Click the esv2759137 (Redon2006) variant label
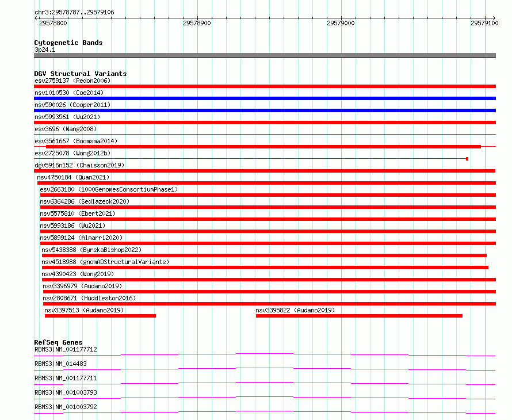The width and height of the screenshot is (512, 420). coord(72,81)
